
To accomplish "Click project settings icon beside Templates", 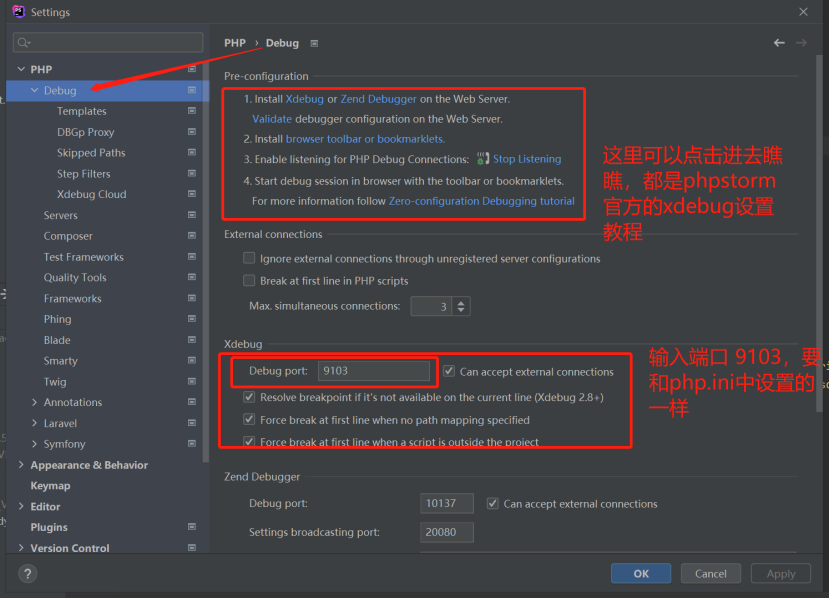I will click(x=192, y=111).
